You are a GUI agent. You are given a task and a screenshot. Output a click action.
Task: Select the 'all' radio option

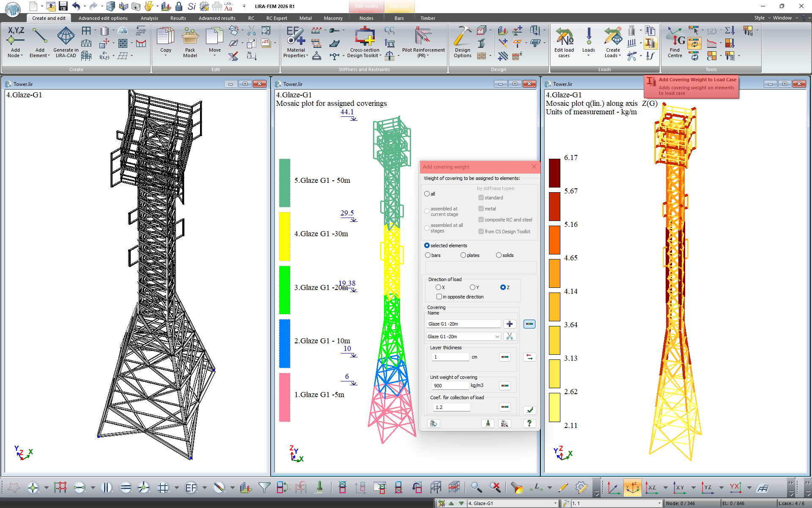[x=429, y=194]
